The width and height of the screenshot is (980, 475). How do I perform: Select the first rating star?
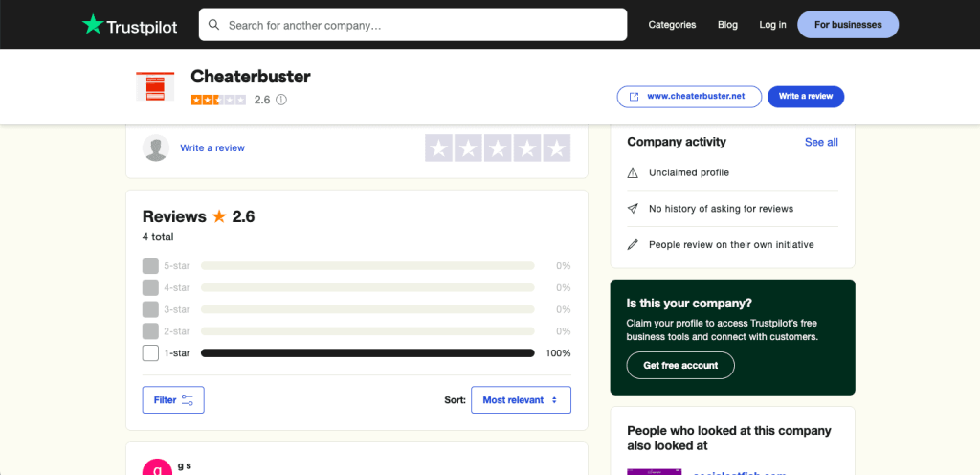(x=438, y=148)
